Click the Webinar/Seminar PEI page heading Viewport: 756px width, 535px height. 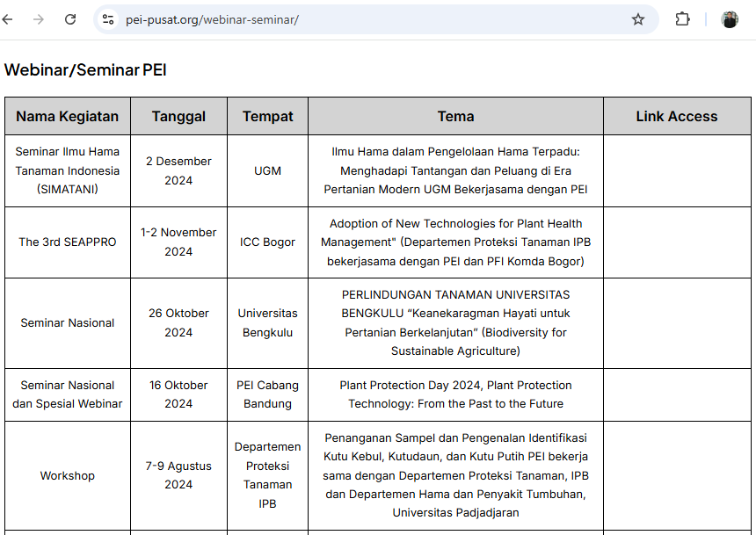[x=85, y=69]
